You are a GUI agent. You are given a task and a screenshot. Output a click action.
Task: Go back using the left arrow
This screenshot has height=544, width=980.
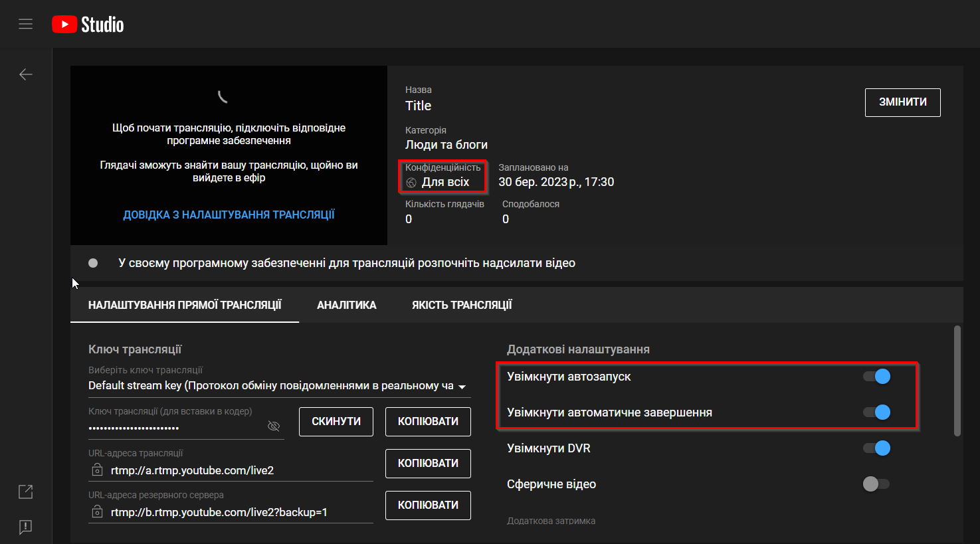(x=25, y=74)
